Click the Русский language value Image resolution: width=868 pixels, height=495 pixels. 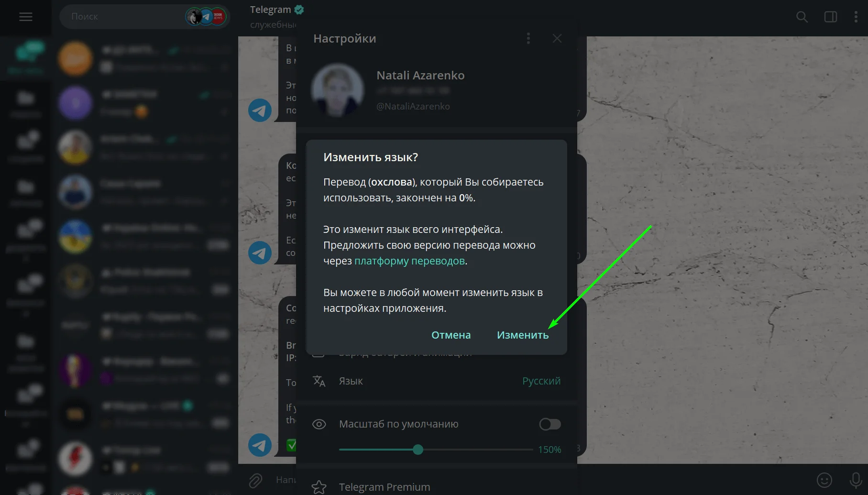(541, 381)
